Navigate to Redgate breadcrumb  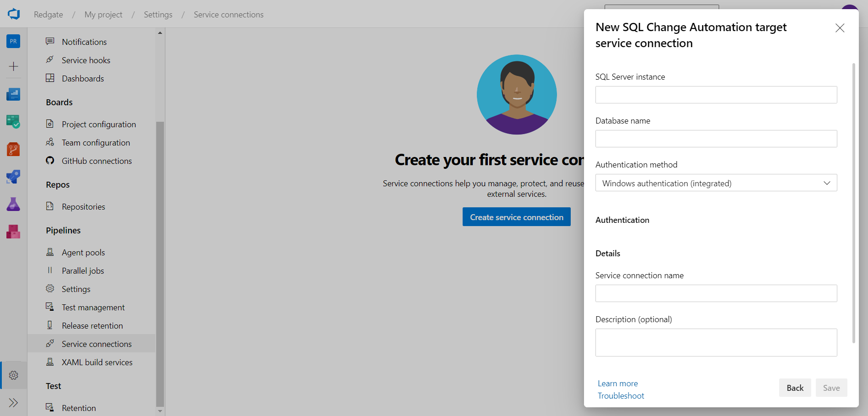pyautogui.click(x=49, y=15)
